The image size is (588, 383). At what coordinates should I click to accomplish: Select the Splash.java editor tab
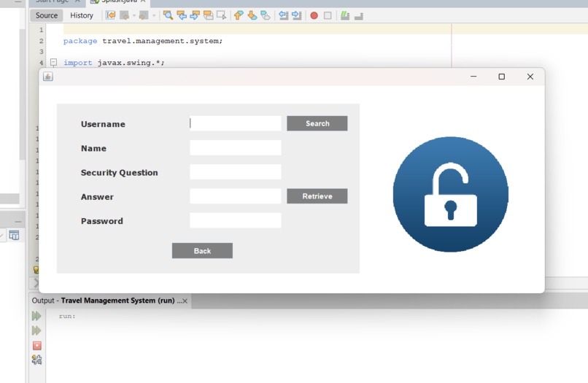tap(117, 2)
